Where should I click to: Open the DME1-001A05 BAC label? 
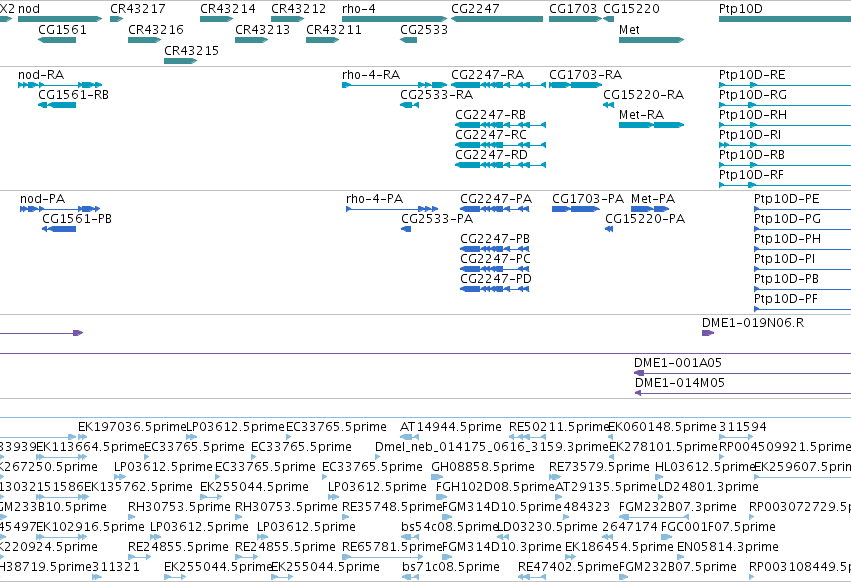[678, 363]
